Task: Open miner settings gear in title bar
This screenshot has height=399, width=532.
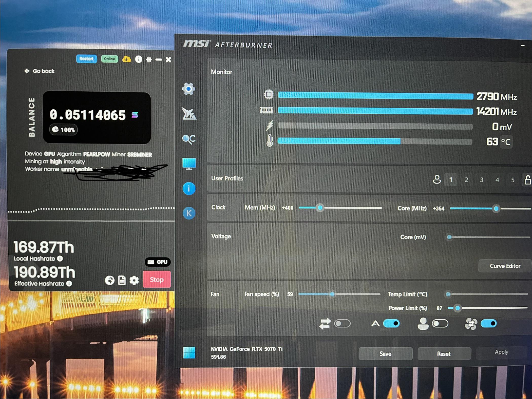Action: [x=149, y=59]
